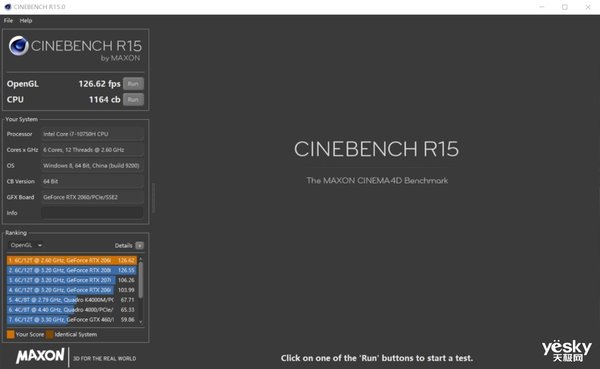This screenshot has height=369, width=600.
Task: Maximize the Cinebench window
Action: [x=565, y=7]
